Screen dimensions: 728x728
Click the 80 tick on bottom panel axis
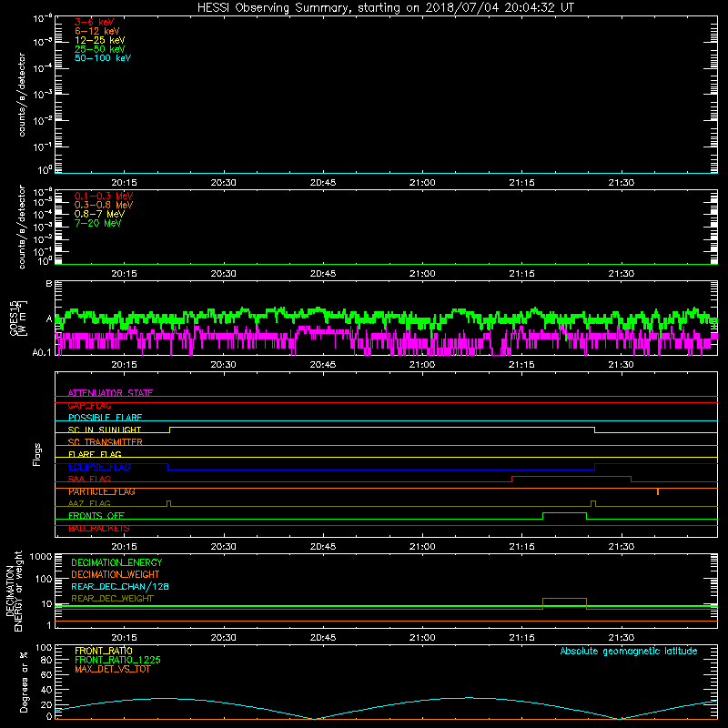point(46,661)
